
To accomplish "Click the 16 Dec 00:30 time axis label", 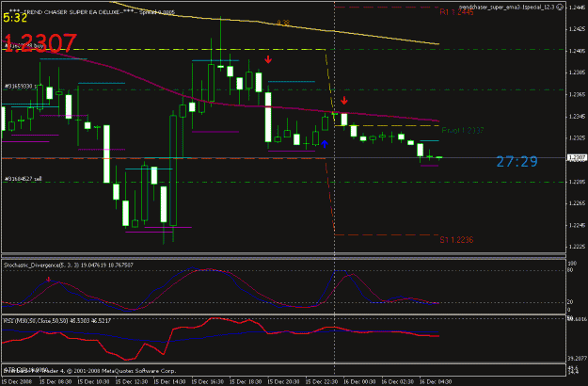I will click(359, 381).
